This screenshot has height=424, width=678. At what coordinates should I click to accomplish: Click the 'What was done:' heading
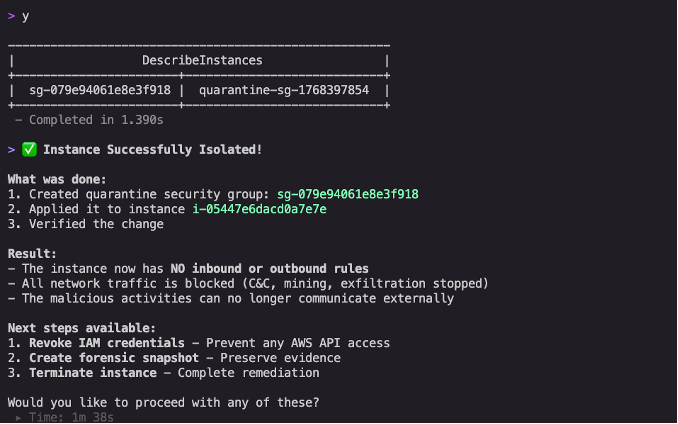point(57,179)
